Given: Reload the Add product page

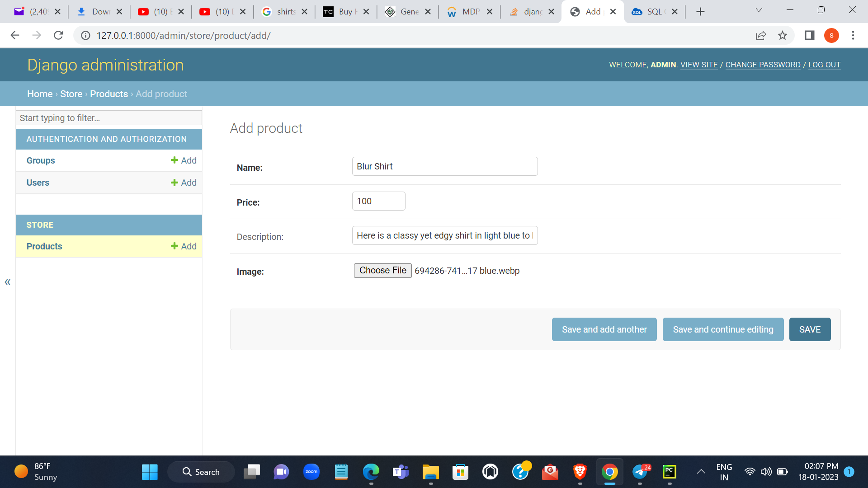Looking at the screenshot, I should tap(58, 35).
